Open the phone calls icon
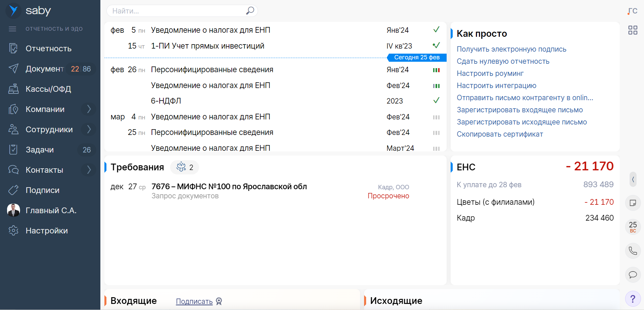Image resolution: width=644 pixels, height=310 pixels. (633, 251)
